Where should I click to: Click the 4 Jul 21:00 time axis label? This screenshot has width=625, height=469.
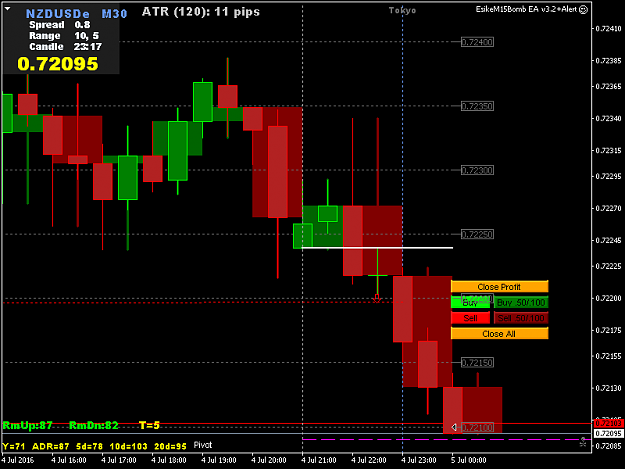(319, 460)
